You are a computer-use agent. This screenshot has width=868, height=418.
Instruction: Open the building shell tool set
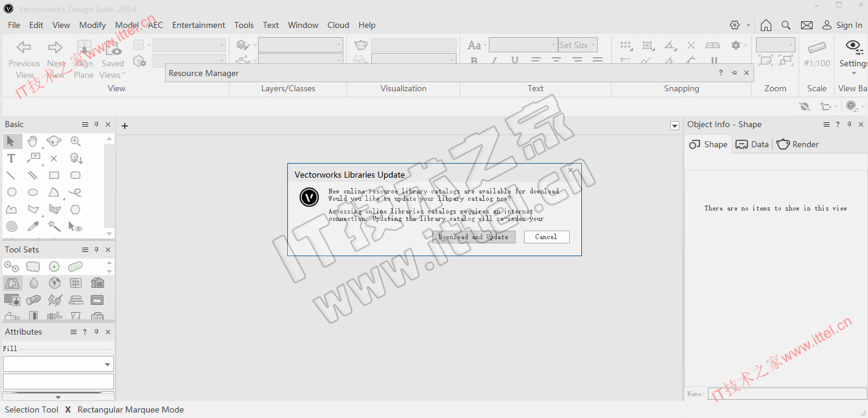(97, 283)
